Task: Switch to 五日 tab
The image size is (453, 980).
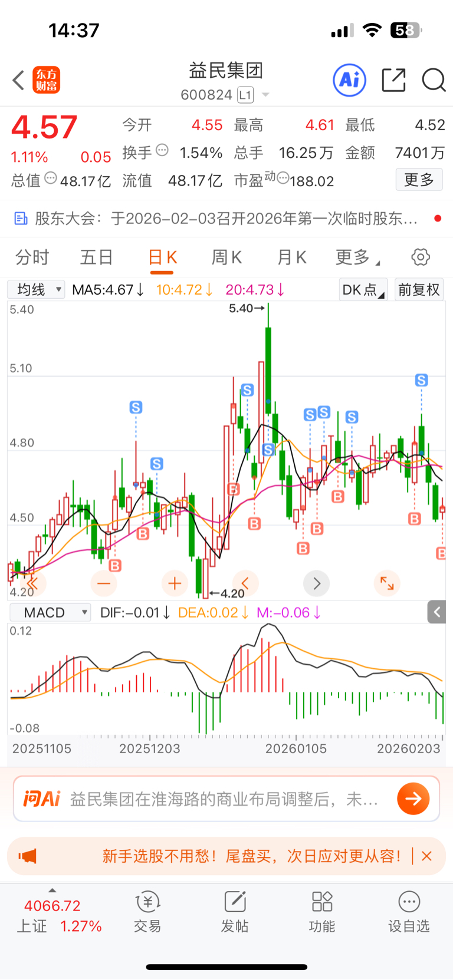Action: coord(97,257)
